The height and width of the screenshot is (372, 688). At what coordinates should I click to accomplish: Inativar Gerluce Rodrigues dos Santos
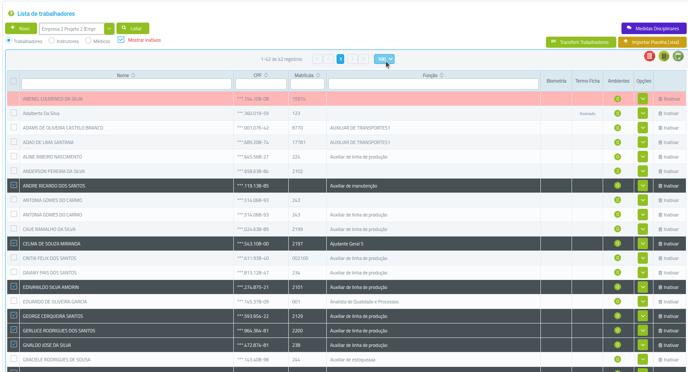[669, 331]
